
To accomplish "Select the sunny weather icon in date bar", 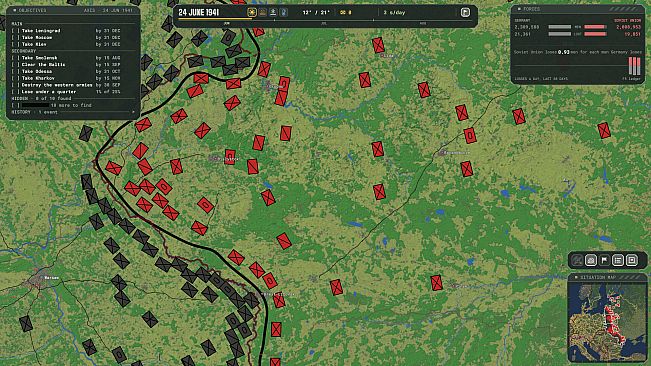I will click(252, 12).
